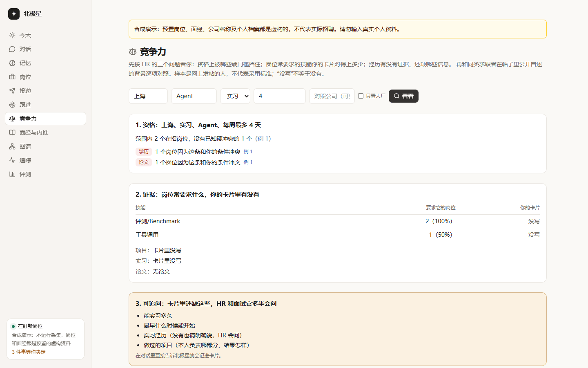Go to 评测 menu item
The height and width of the screenshot is (368, 588).
(x=45, y=174)
